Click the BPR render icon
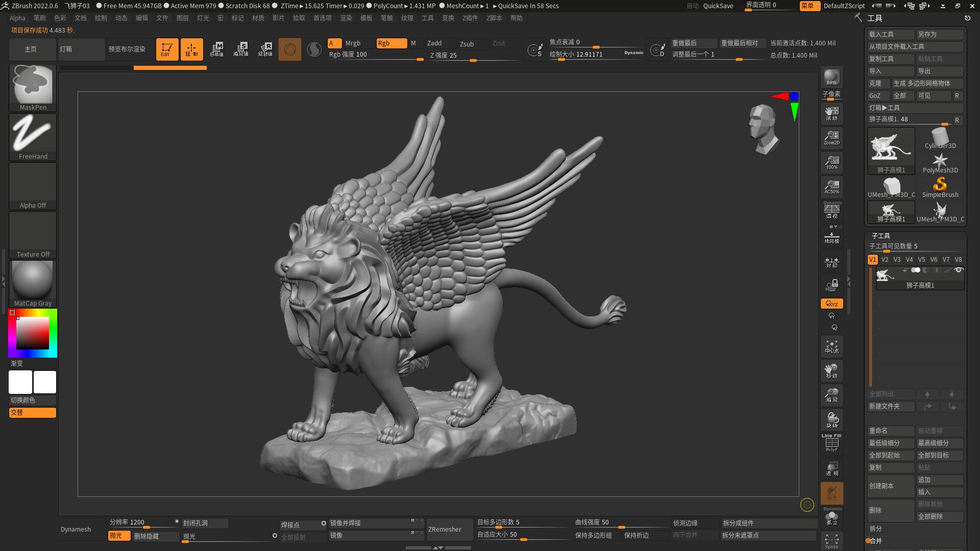 [x=831, y=78]
